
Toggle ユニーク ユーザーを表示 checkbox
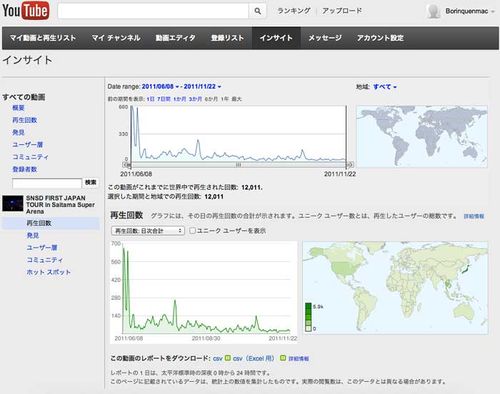192,231
